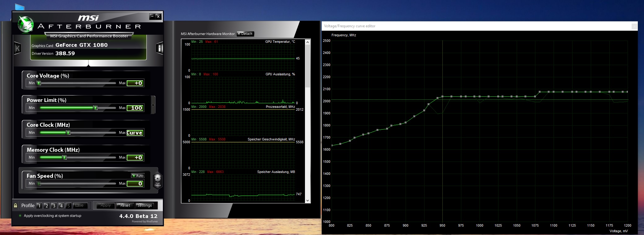Load profile slot 5

(69, 206)
